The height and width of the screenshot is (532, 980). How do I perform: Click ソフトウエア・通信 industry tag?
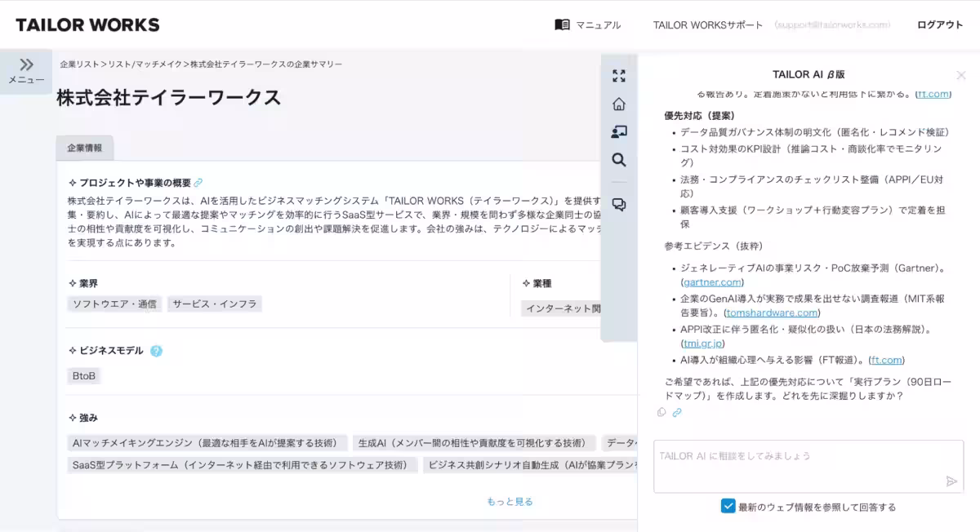[114, 304]
